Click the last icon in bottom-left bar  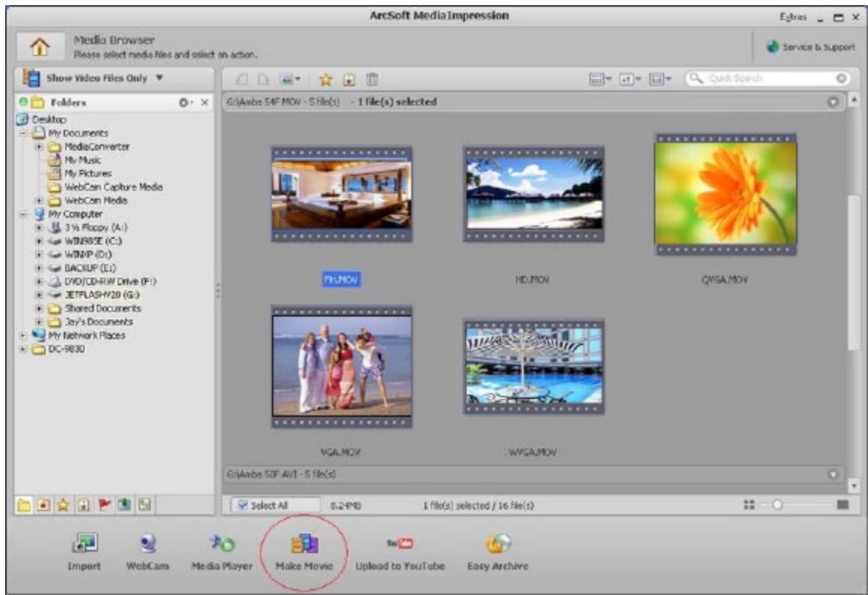pyautogui.click(x=145, y=504)
